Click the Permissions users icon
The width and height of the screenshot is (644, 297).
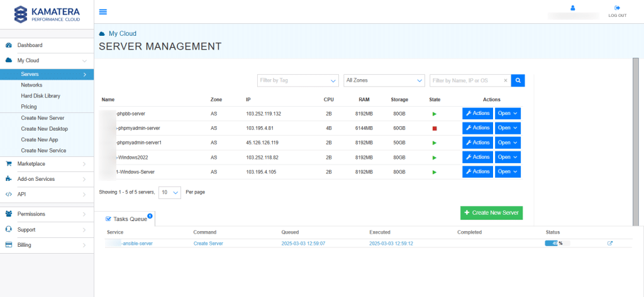[9, 213]
